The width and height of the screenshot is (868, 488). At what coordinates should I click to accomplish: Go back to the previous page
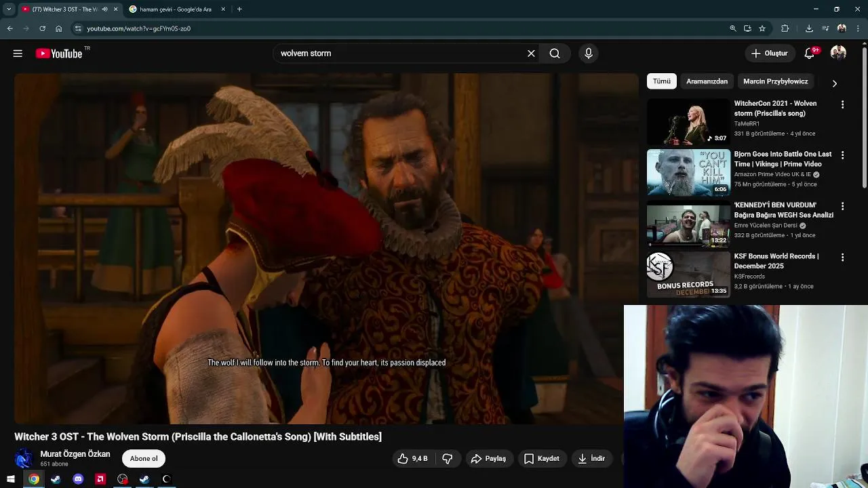[x=9, y=28]
